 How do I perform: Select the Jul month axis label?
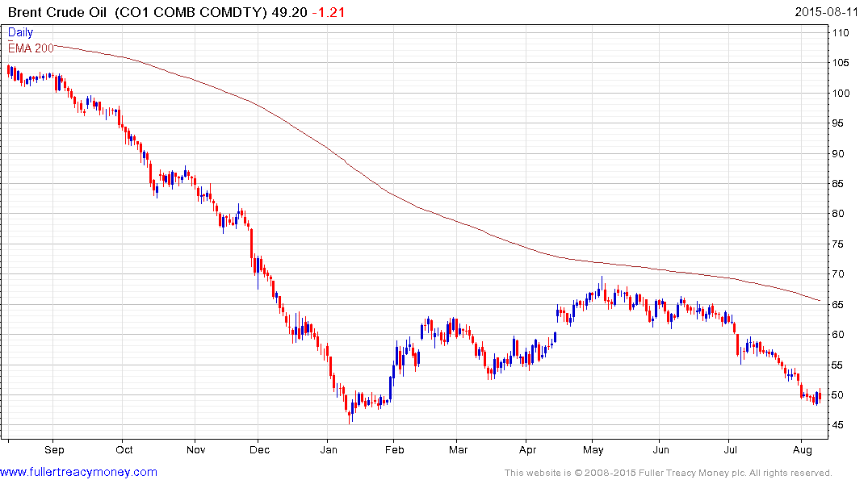click(x=730, y=449)
